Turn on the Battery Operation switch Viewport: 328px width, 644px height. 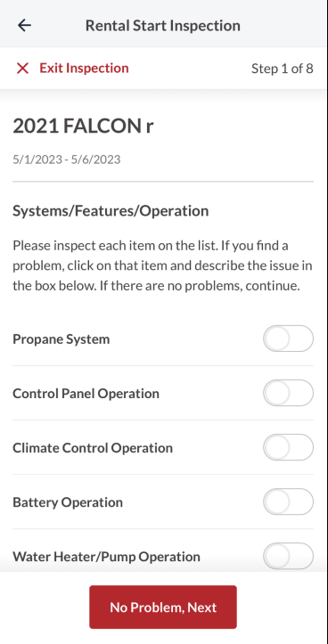point(288,501)
